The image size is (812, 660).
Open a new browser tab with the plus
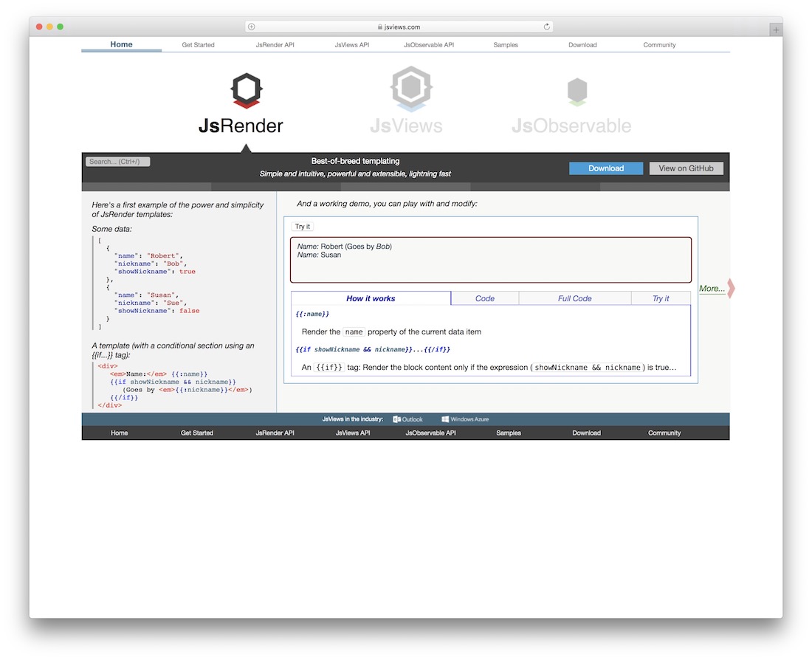pos(774,30)
